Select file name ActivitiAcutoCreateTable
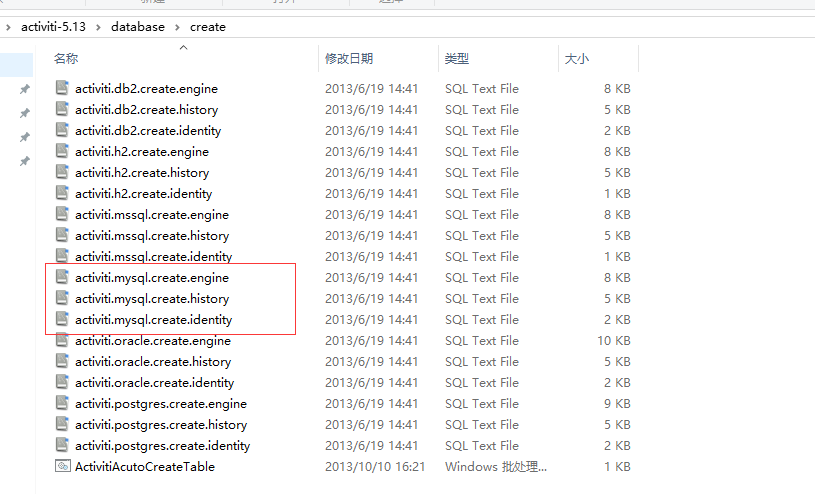 pyautogui.click(x=145, y=466)
